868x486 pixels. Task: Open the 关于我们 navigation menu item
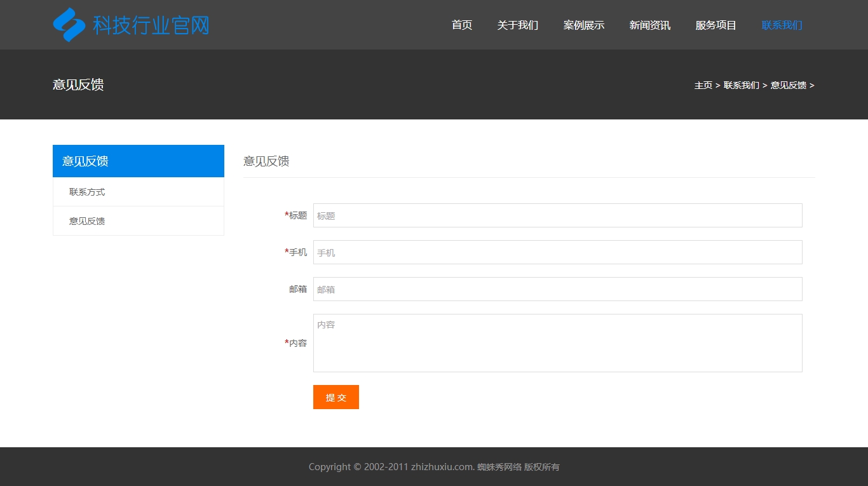point(517,25)
